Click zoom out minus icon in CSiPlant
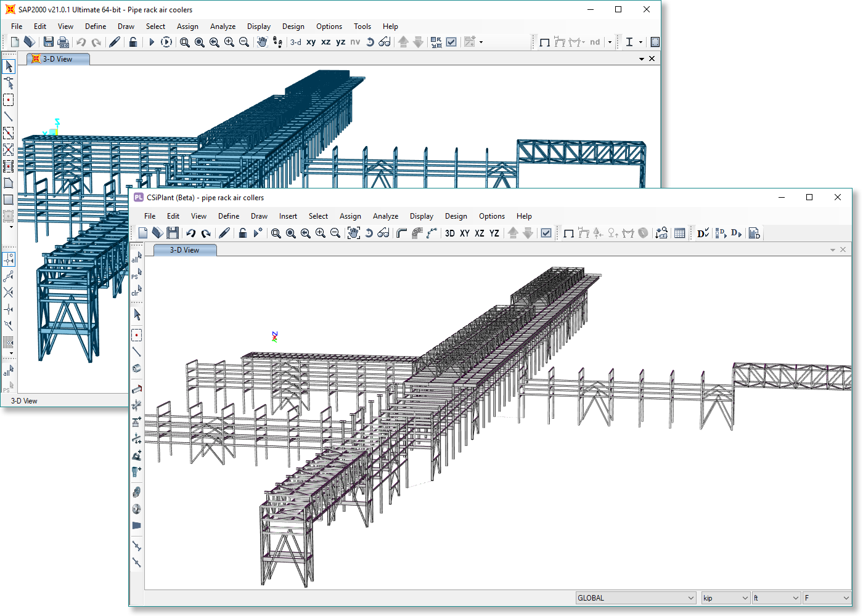Screen dimensions: 863x616 pos(335,233)
